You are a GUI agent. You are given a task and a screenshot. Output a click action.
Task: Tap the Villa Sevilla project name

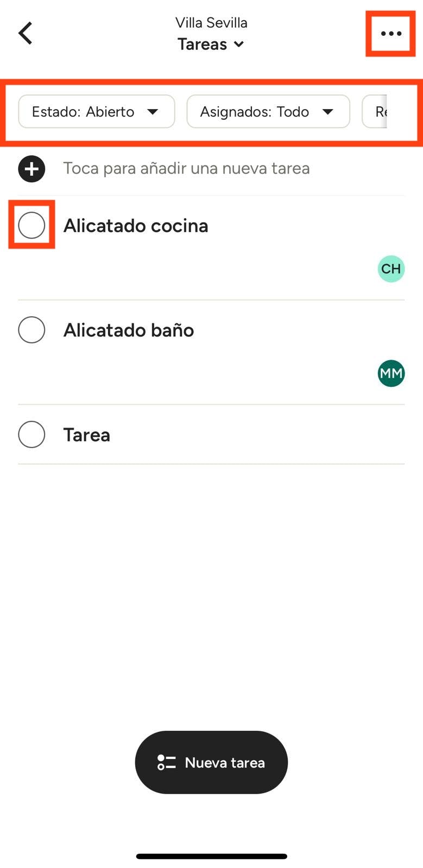coord(211,23)
